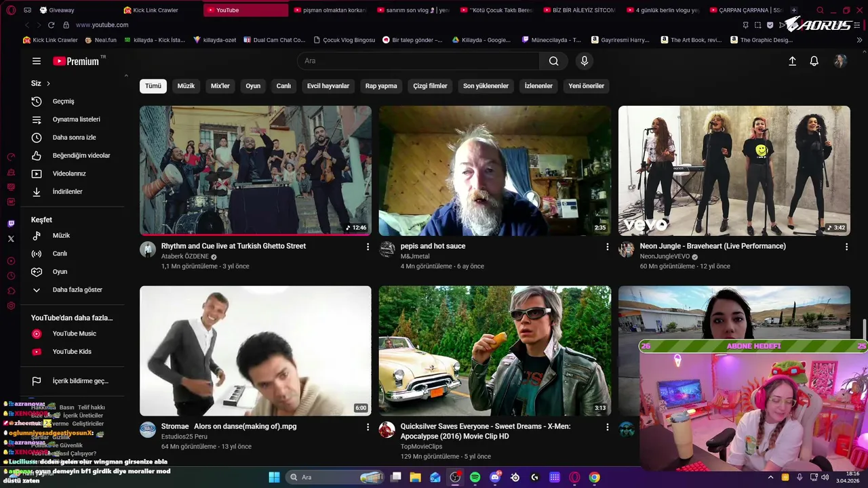This screenshot has width=868, height=488.
Task: Go to the YouTube Premium home logo
Action: coord(76,61)
